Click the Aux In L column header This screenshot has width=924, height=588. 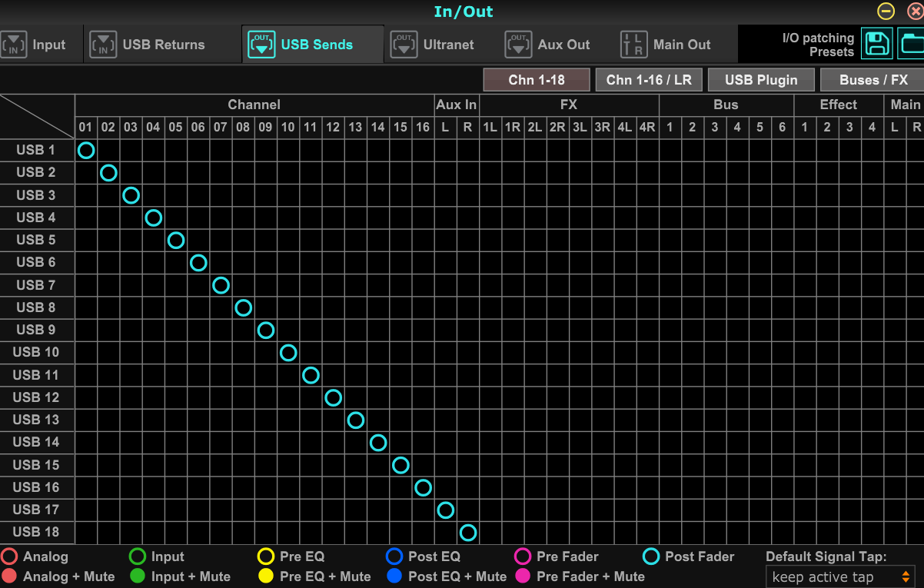click(x=445, y=128)
